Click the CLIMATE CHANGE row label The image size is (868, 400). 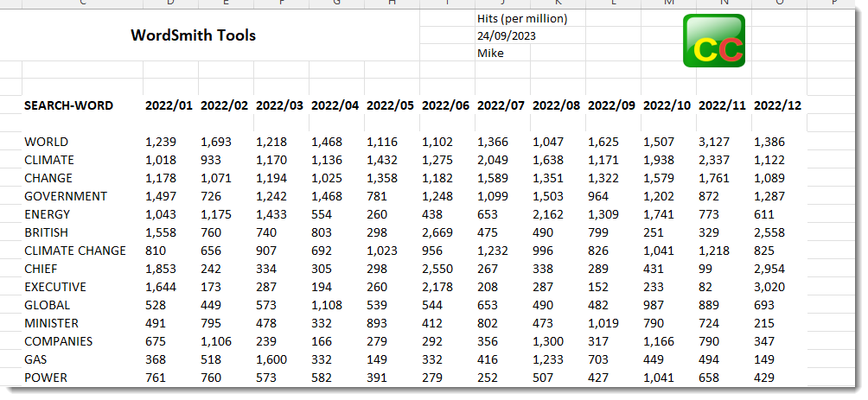[x=75, y=251]
